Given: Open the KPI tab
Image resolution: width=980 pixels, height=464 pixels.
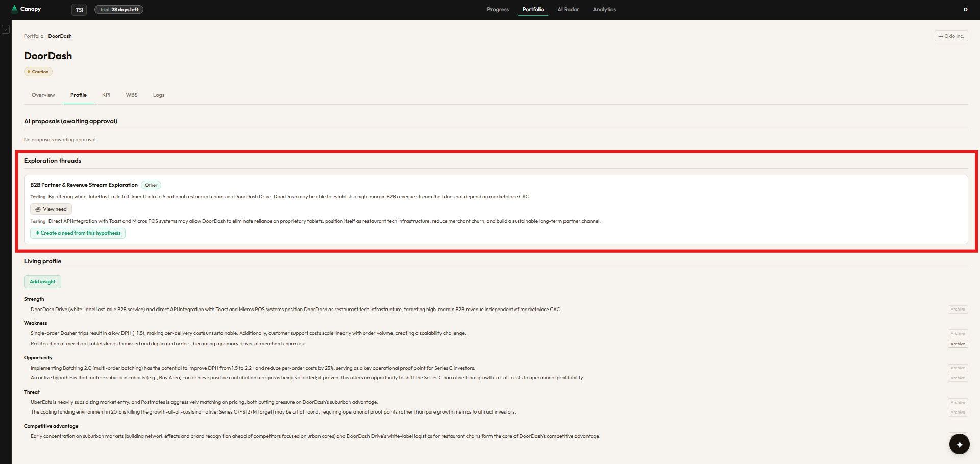Looking at the screenshot, I should pos(106,95).
